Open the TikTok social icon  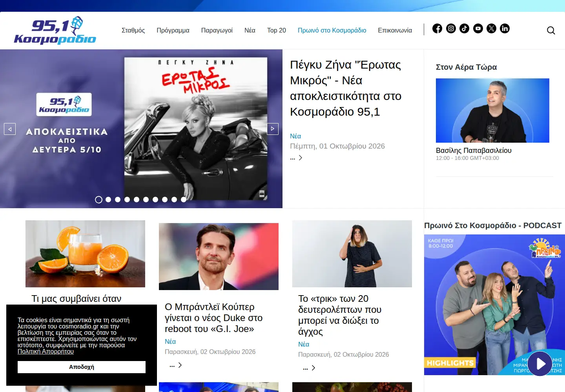(x=464, y=28)
